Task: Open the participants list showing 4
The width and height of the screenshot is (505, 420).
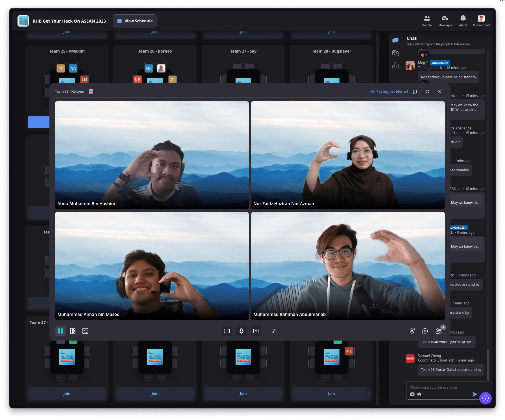Action: pos(439,331)
